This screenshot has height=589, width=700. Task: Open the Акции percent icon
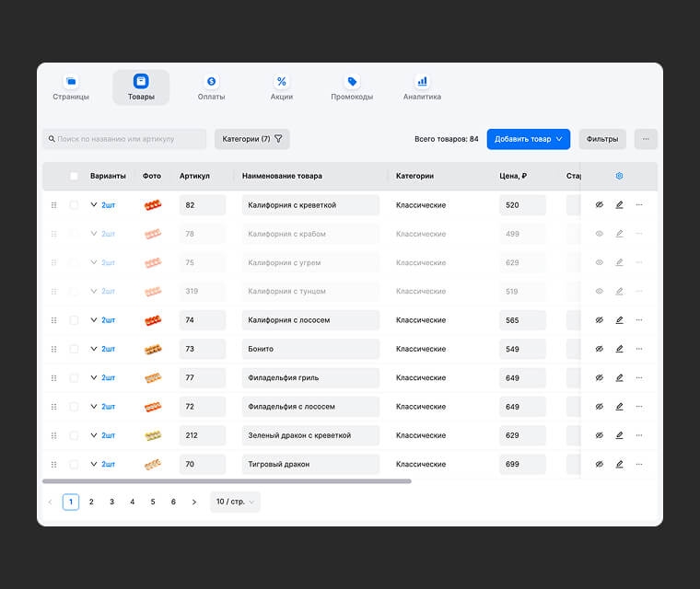tap(282, 82)
